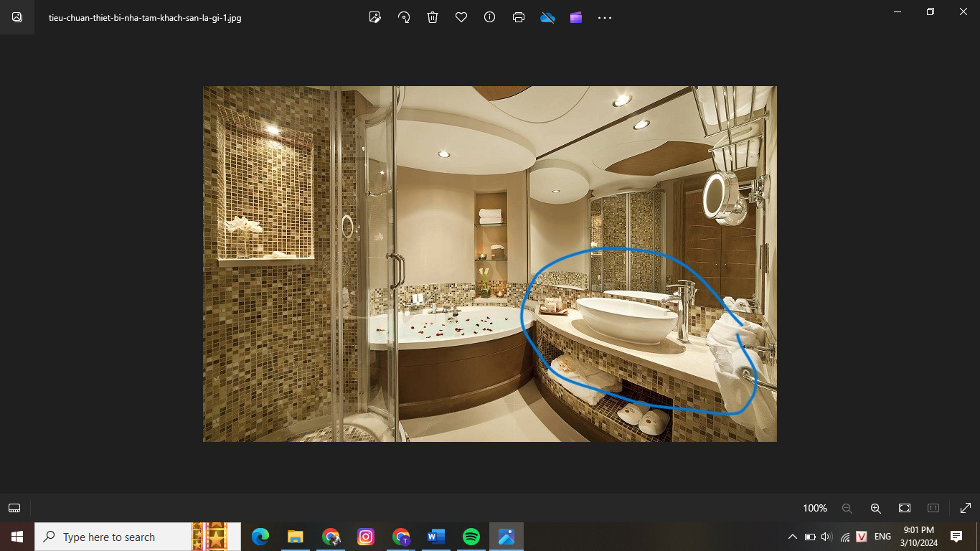The width and height of the screenshot is (980, 551).
Task: Launch Microsoft Edge from taskbar
Action: (x=260, y=537)
